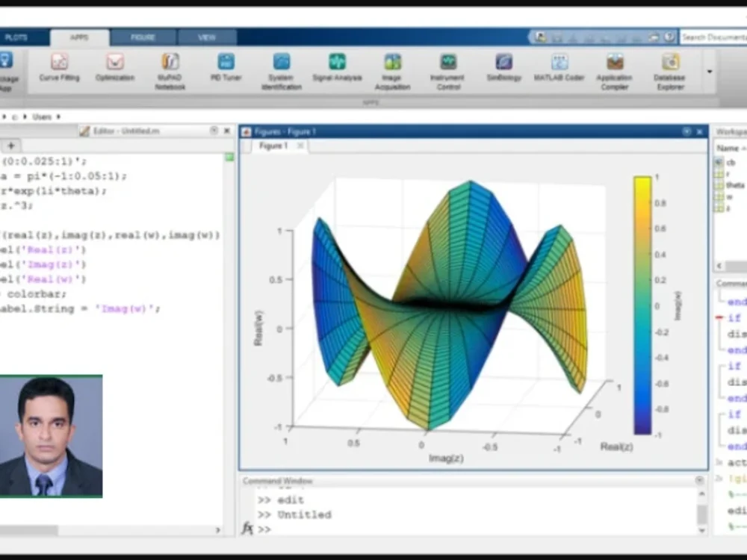Click the fx function browser icon

(x=247, y=529)
